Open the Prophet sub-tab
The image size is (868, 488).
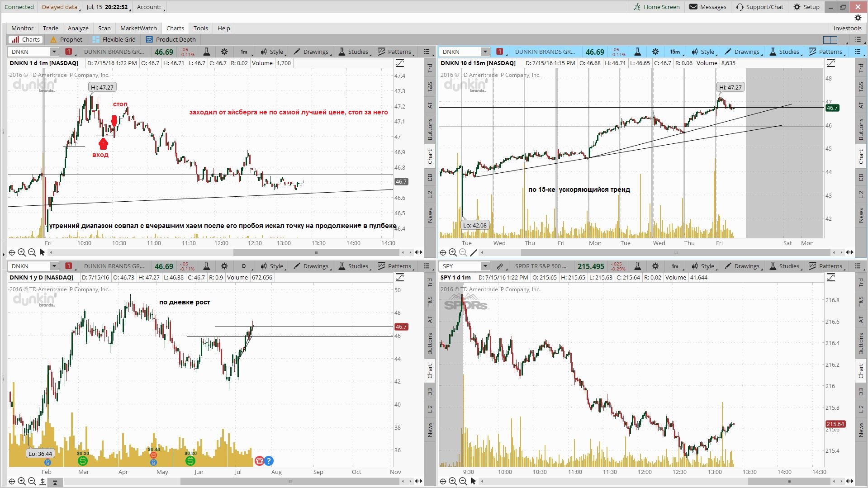pyautogui.click(x=66, y=40)
